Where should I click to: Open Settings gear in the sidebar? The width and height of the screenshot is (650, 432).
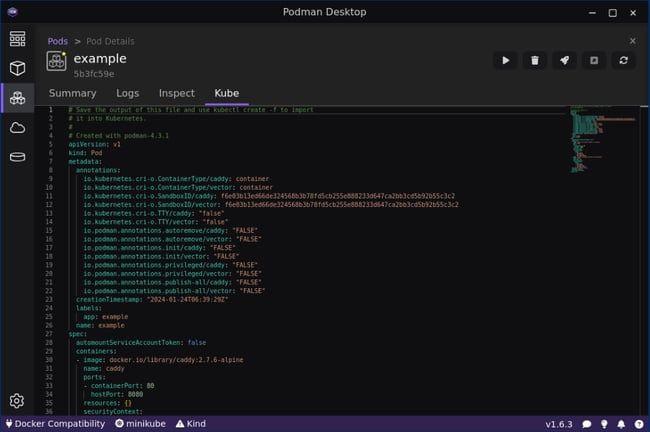coord(17,401)
